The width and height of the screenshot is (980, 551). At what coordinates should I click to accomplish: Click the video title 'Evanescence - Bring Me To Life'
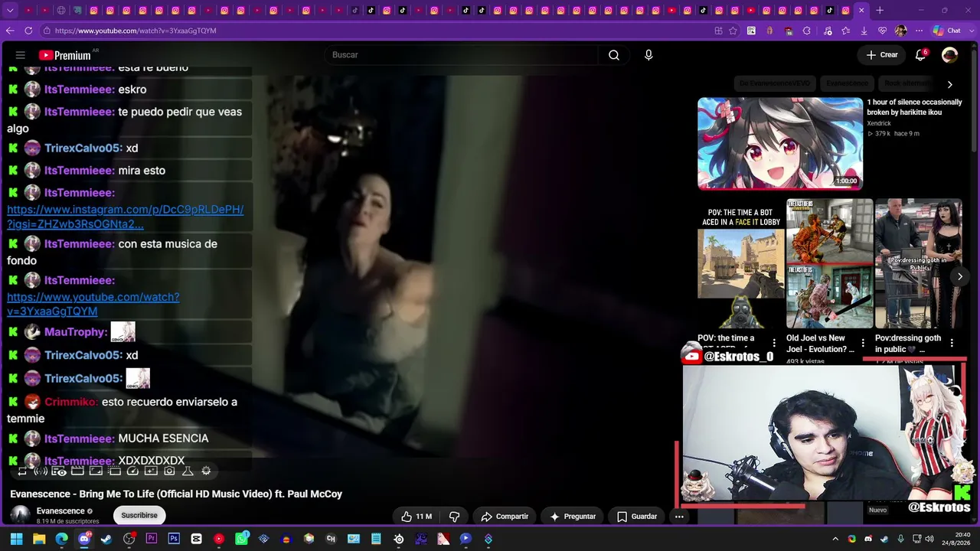click(x=176, y=494)
